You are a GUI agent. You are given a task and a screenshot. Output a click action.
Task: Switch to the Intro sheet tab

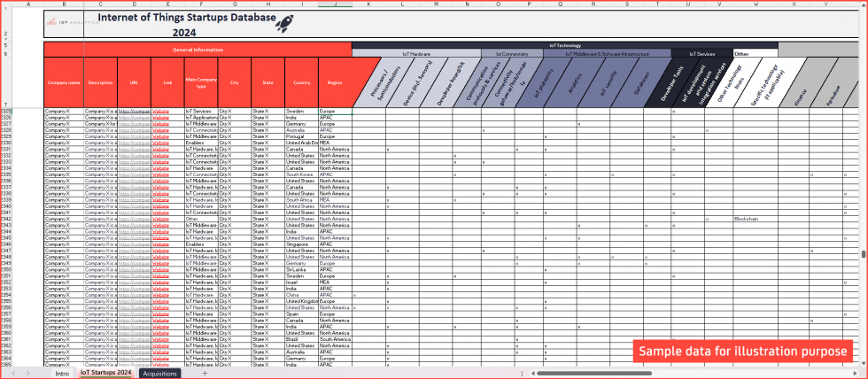coord(63,374)
